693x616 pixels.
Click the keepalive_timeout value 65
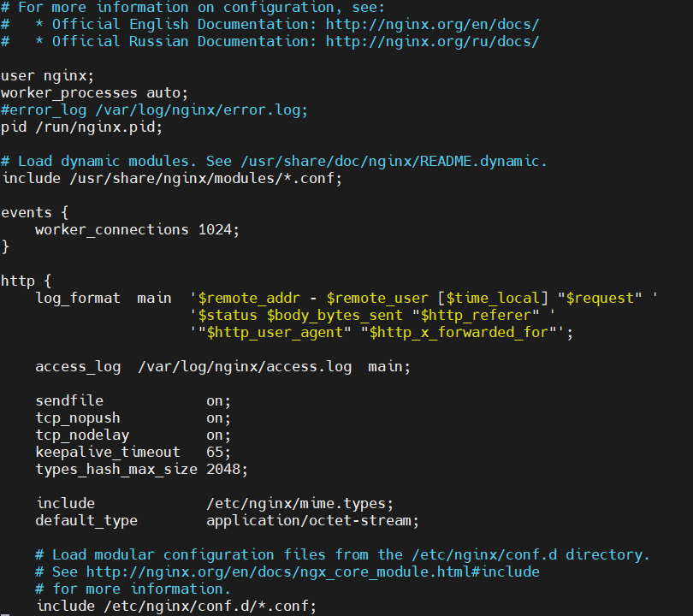point(215,452)
